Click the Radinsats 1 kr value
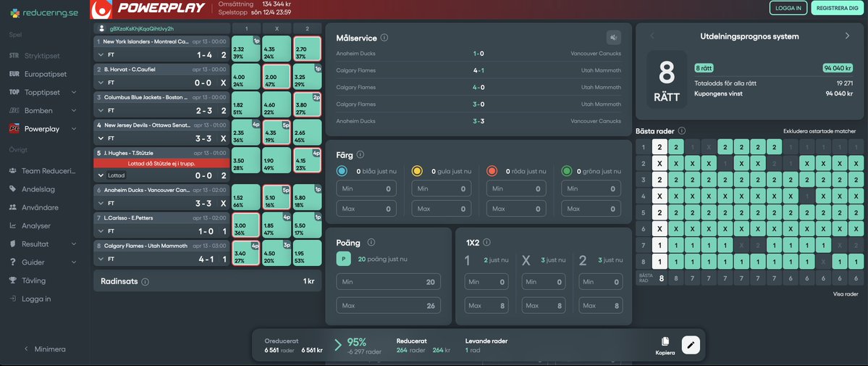868x366 pixels. (x=309, y=281)
